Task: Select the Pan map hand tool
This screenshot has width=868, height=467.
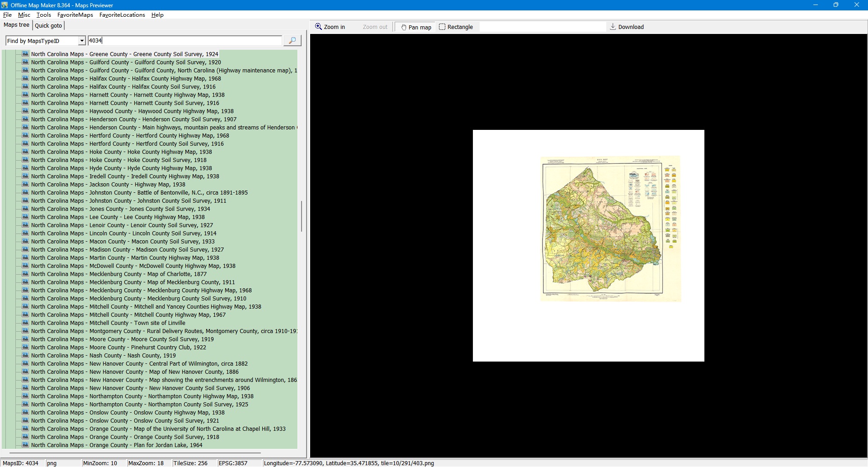Action: pos(416,27)
